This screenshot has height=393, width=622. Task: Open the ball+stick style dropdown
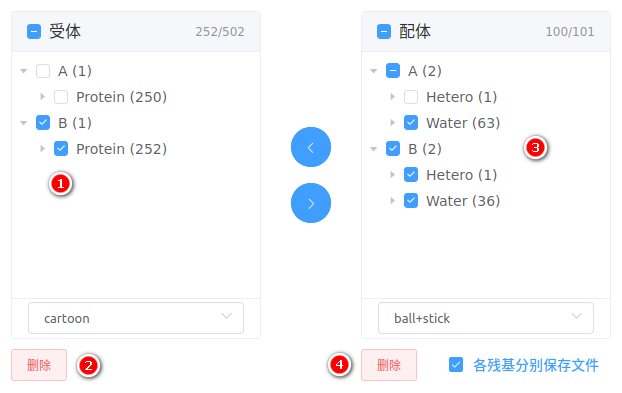coord(486,318)
